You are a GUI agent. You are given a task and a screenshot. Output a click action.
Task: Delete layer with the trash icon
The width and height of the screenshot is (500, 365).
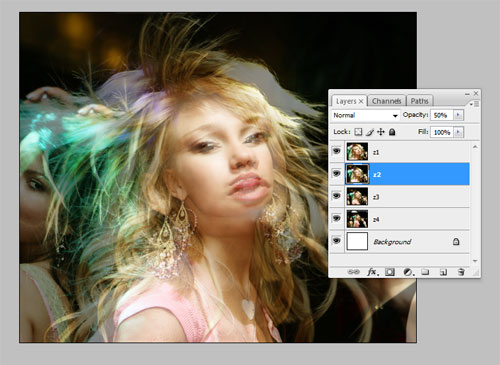[x=461, y=272]
